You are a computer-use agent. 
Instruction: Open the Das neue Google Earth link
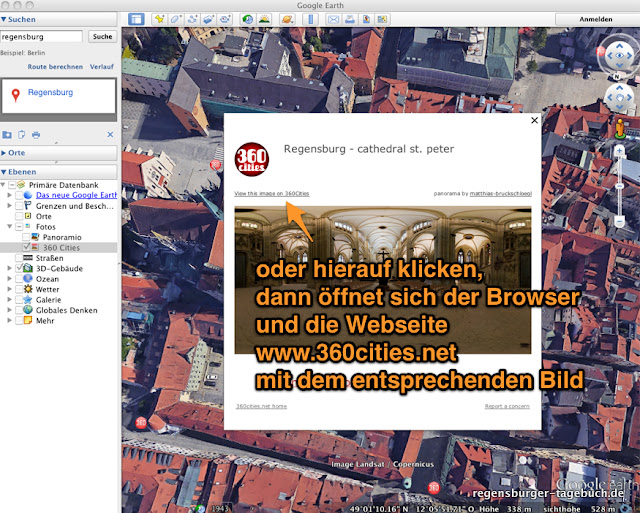(76, 195)
